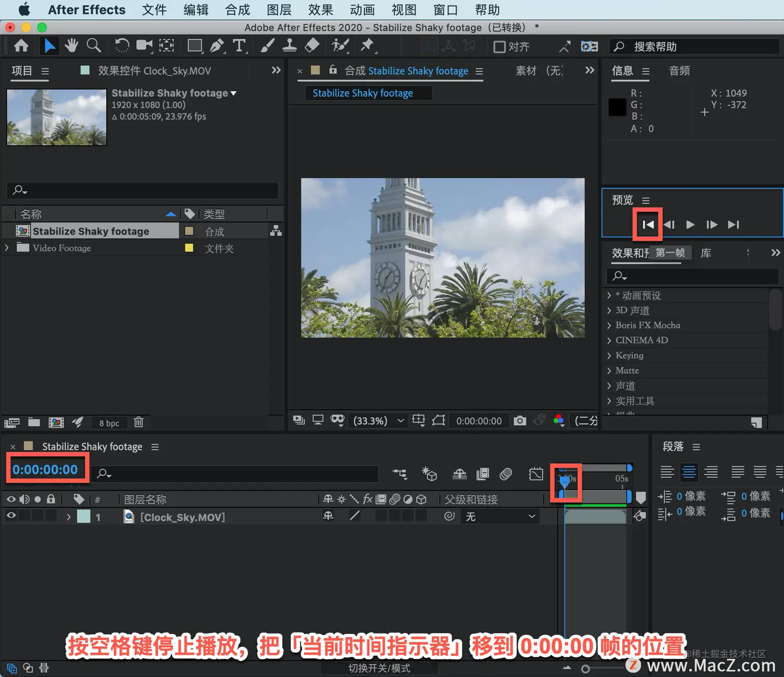Image resolution: width=784 pixels, height=677 pixels.
Task: Select the Home icon in the toolbar
Action: (x=21, y=46)
